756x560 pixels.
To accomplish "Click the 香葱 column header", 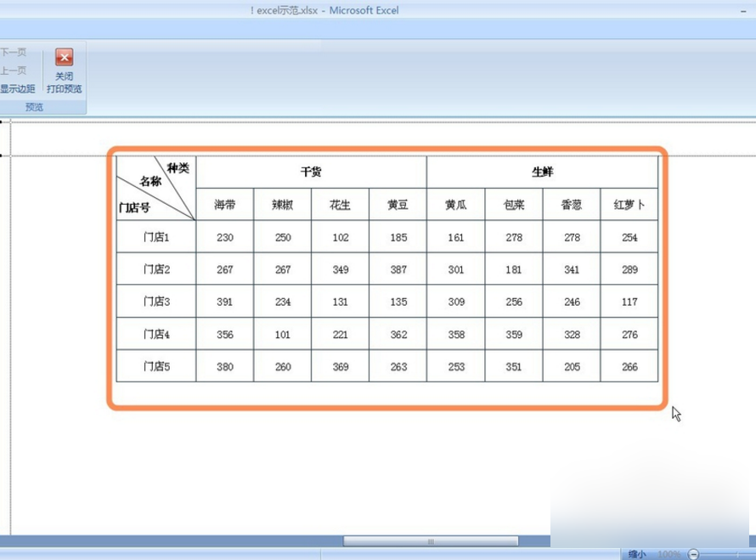I will tap(572, 205).
